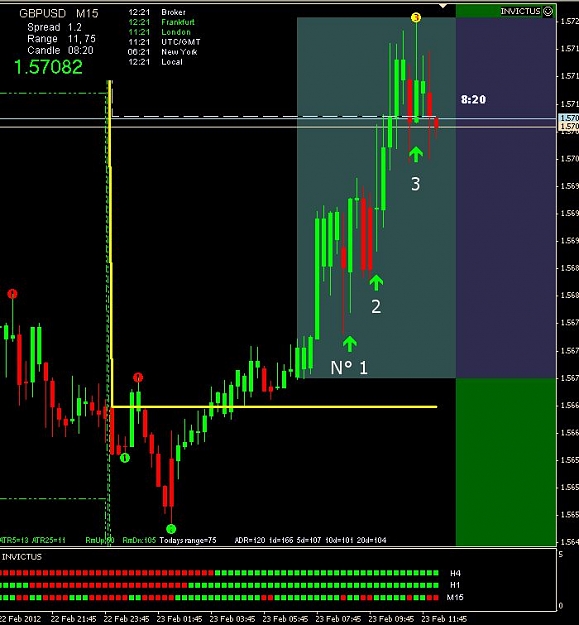Click the Local clock row
The width and height of the screenshot is (579, 625).
tap(155, 62)
